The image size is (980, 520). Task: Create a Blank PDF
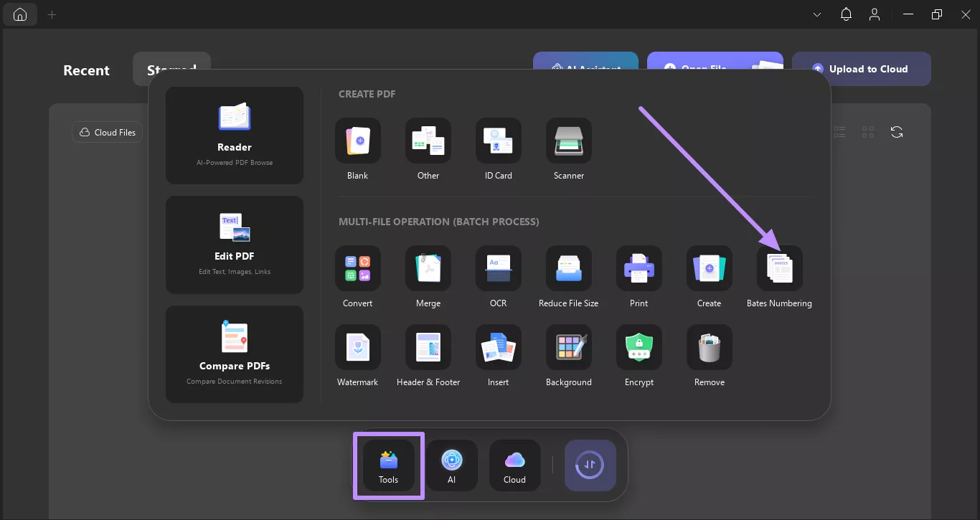(x=357, y=141)
